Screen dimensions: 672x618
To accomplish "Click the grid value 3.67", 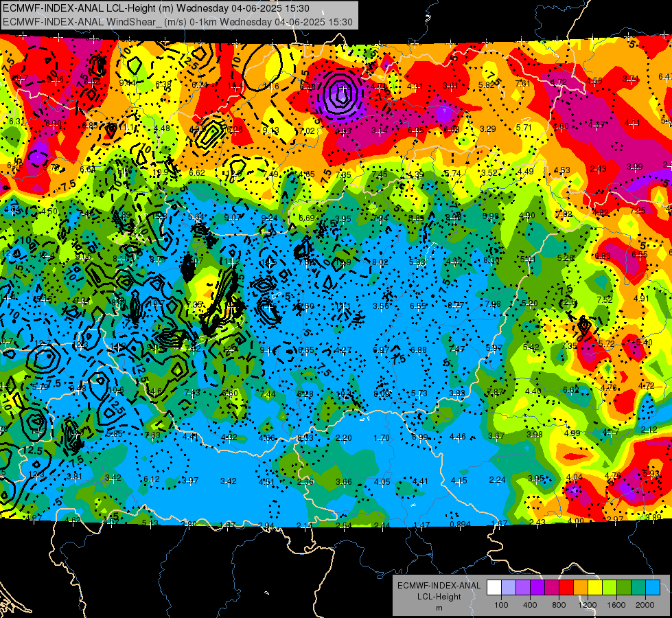I will (496, 436).
